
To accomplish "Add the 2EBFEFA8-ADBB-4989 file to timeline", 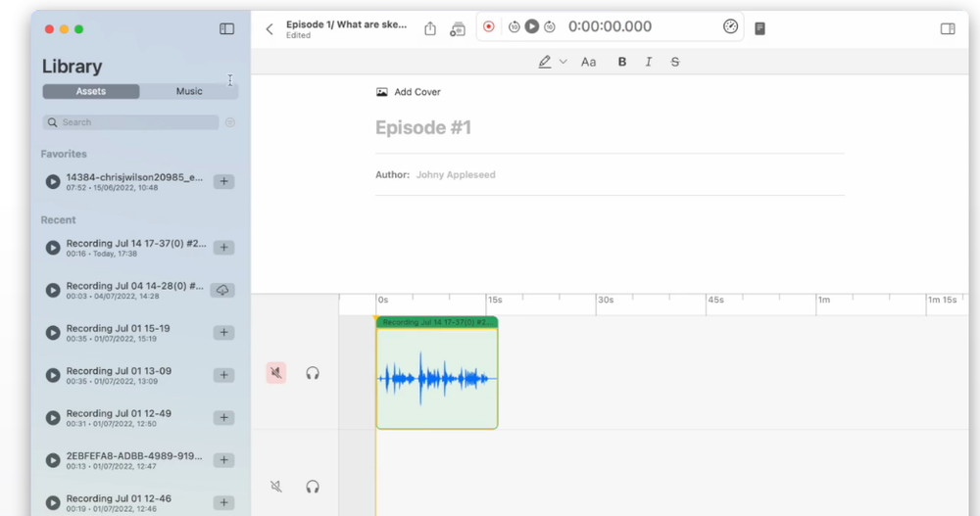I will [223, 460].
